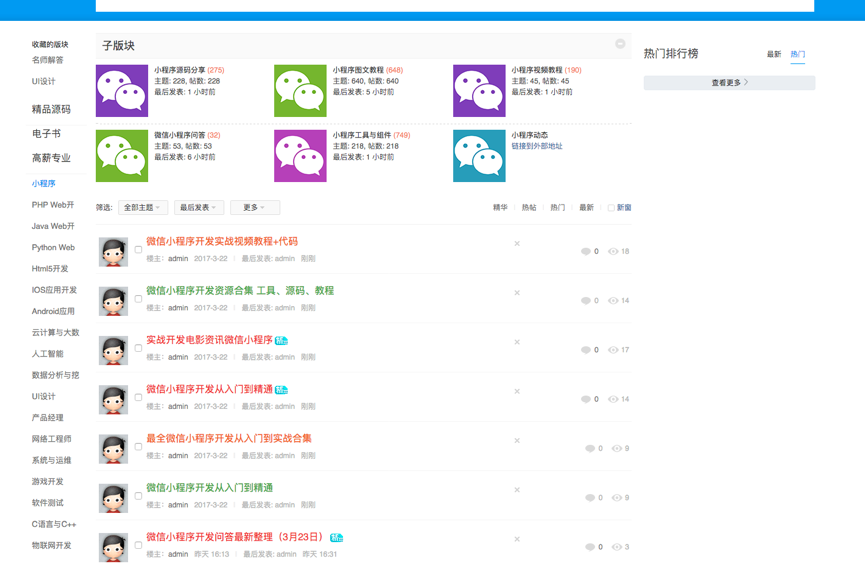The image size is (865, 563).
Task: Filter threads by 精华
Action: tap(500, 207)
